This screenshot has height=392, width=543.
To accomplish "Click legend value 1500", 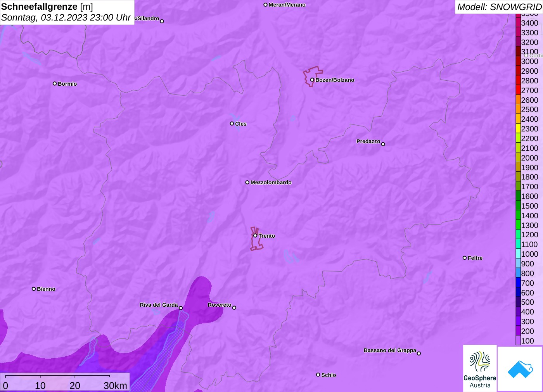I will tap(529, 206).
